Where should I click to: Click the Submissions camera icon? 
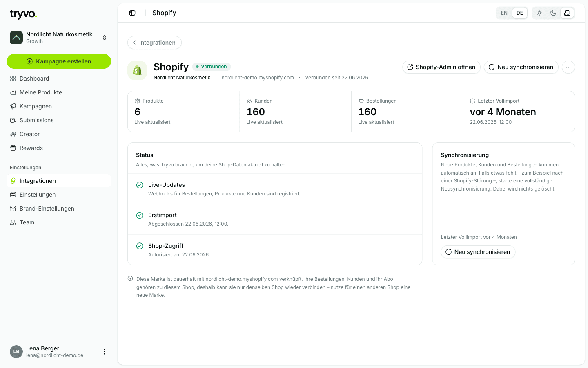click(x=13, y=120)
